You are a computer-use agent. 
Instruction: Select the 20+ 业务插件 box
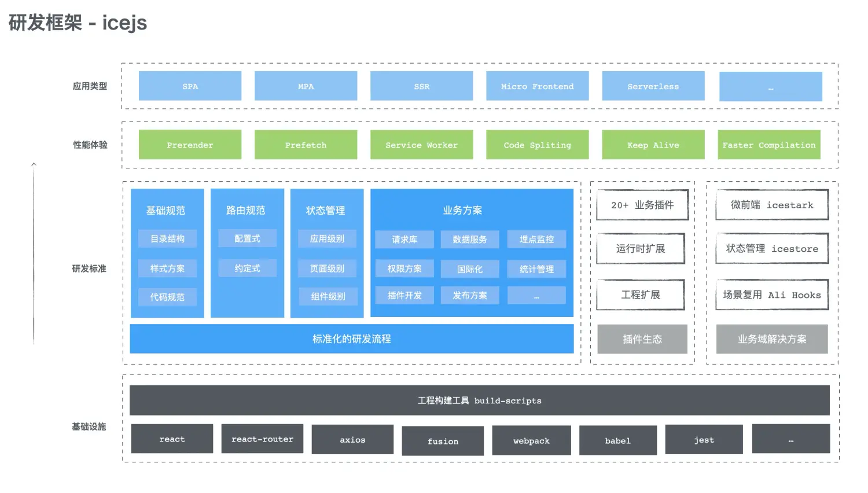pyautogui.click(x=642, y=205)
